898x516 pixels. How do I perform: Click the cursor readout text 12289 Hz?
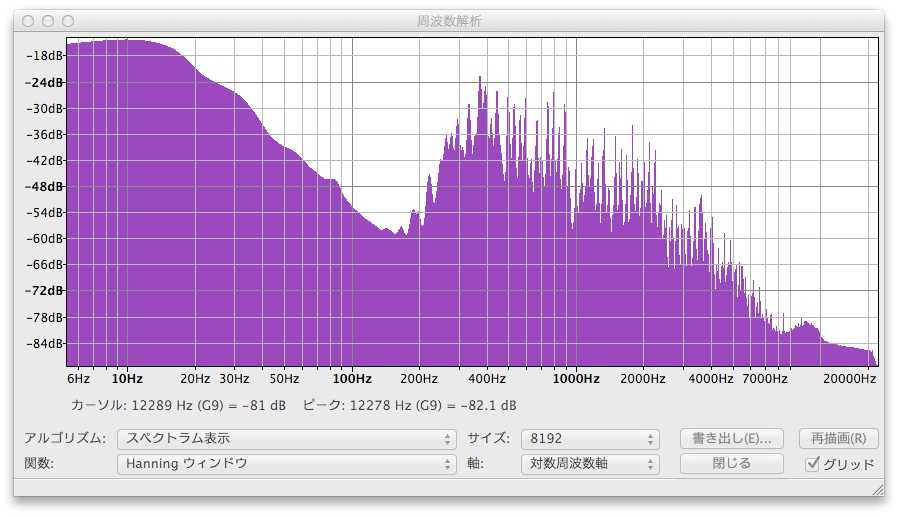pos(178,405)
